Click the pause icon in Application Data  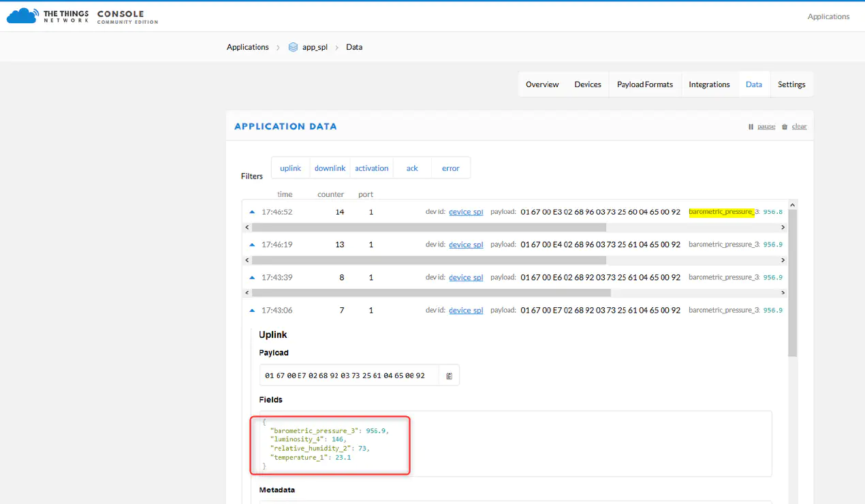click(x=751, y=127)
